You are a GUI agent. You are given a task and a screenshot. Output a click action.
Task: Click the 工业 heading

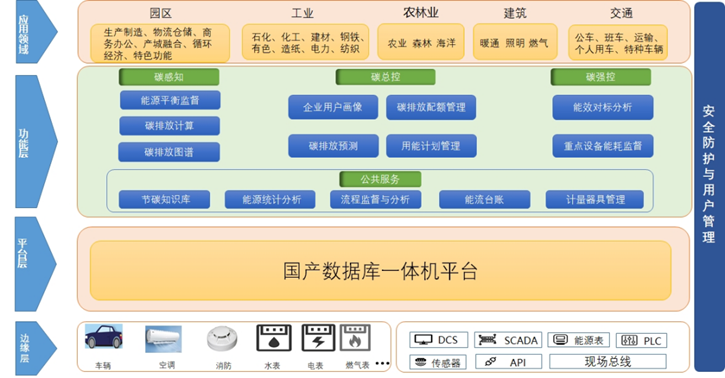coord(302,13)
